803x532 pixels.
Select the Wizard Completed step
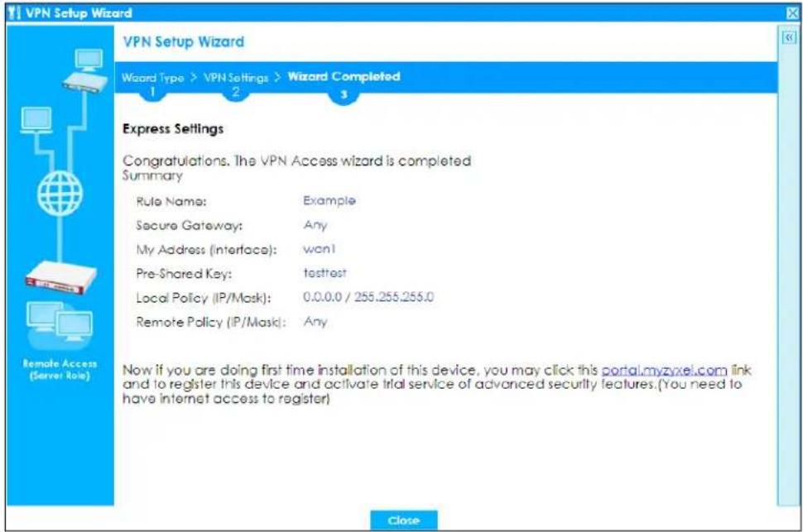pos(344,77)
